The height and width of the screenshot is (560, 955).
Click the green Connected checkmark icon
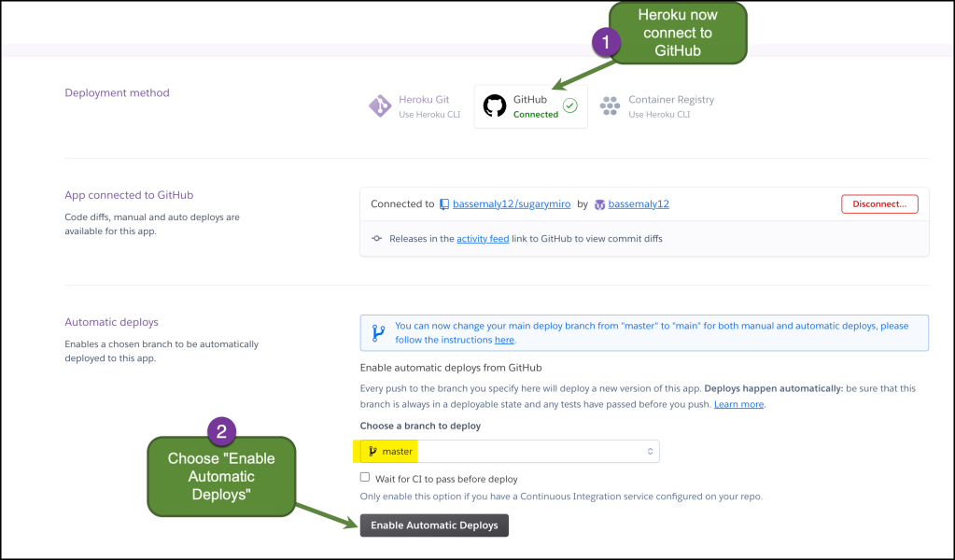click(x=570, y=105)
